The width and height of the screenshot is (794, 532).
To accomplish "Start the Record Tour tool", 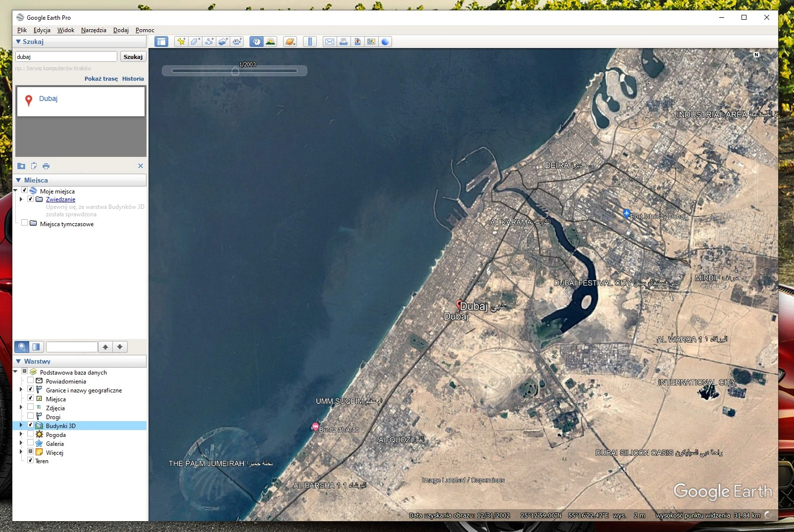I will 238,42.
